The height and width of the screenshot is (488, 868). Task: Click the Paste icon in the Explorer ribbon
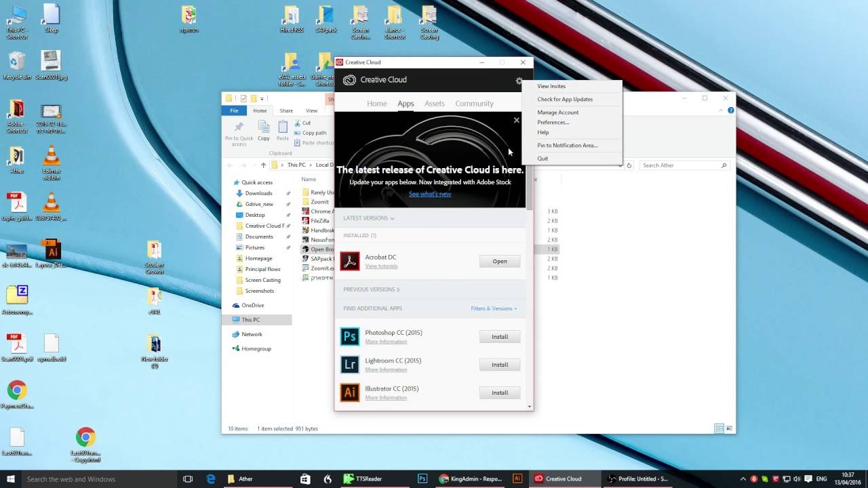pos(283,127)
